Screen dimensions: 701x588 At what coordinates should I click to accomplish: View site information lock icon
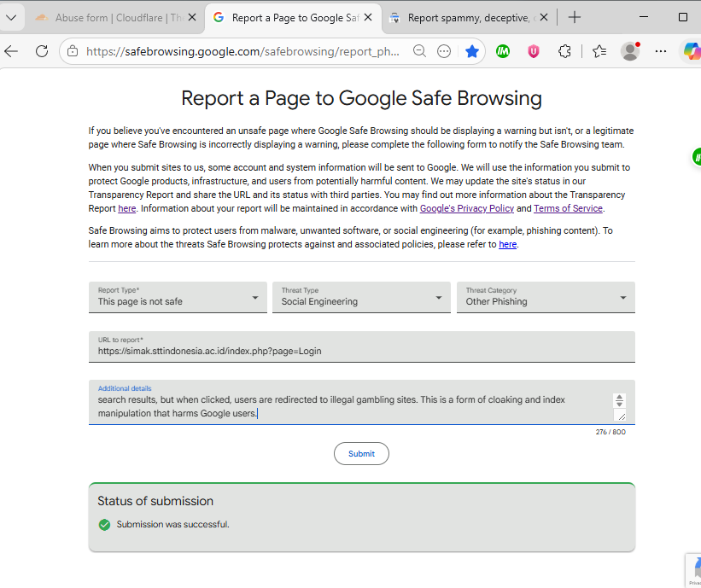coord(73,52)
